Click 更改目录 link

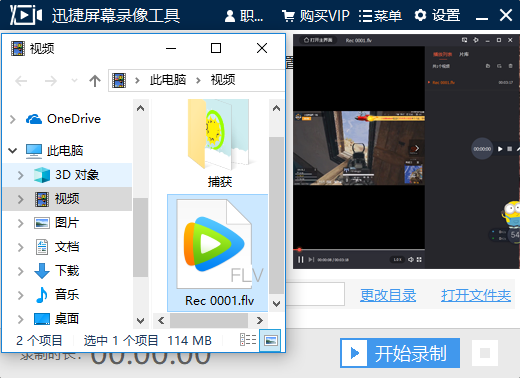[388, 295]
